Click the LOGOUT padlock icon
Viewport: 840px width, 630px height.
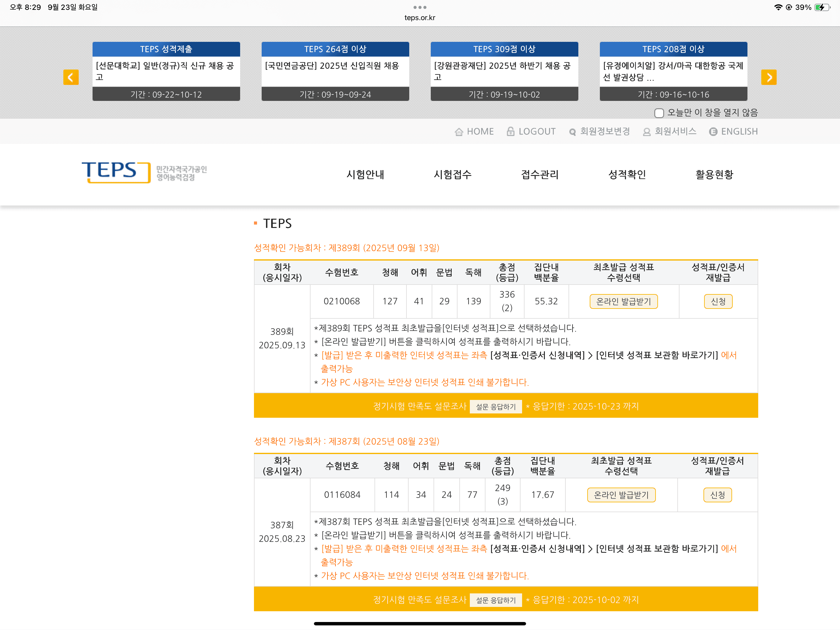click(511, 131)
